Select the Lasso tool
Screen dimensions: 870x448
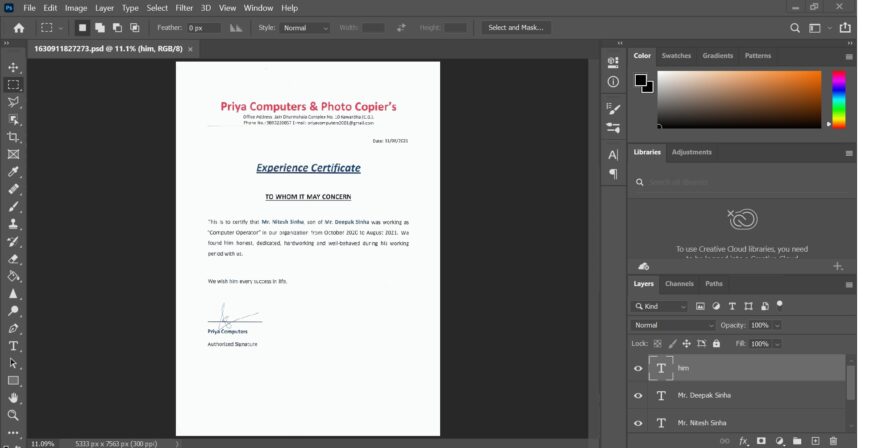[x=13, y=102]
